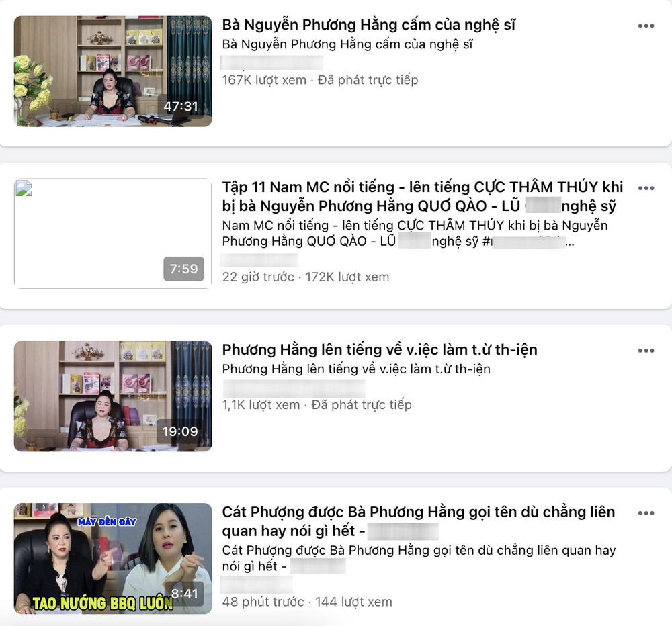Screen dimensions: 672x626
Task: Open title 'Cát Phượng được Bà Phương Hằng gọi tên'
Action: [x=419, y=521]
